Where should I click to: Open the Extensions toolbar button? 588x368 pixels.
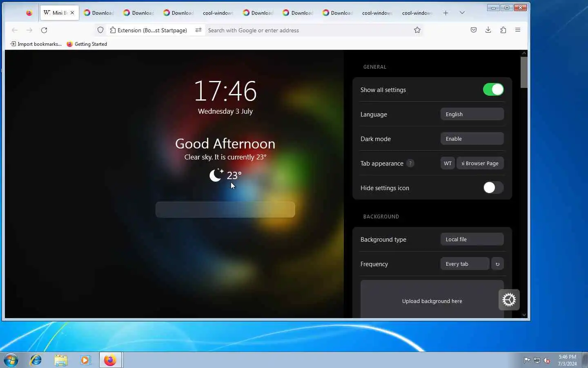coord(503,30)
